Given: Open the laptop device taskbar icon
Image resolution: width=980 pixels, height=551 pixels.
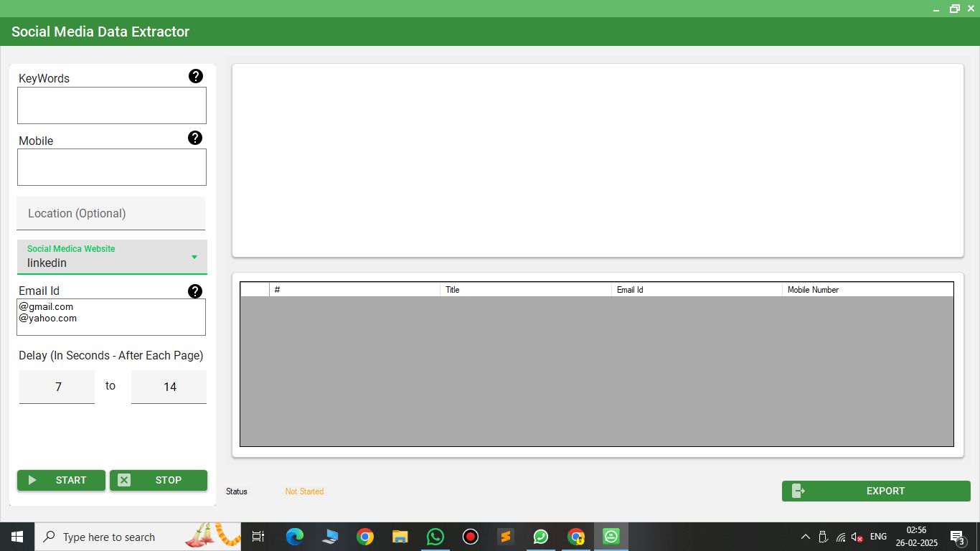Looking at the screenshot, I should pyautogui.click(x=330, y=537).
